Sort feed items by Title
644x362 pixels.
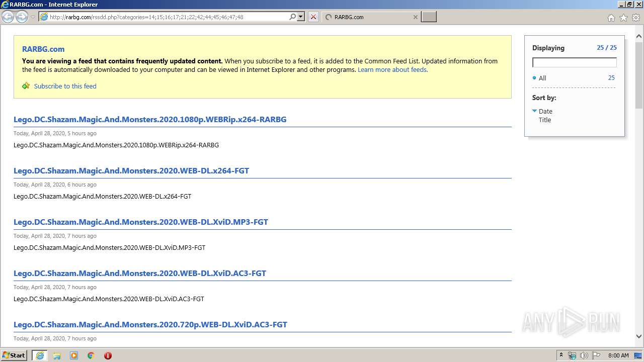click(545, 120)
